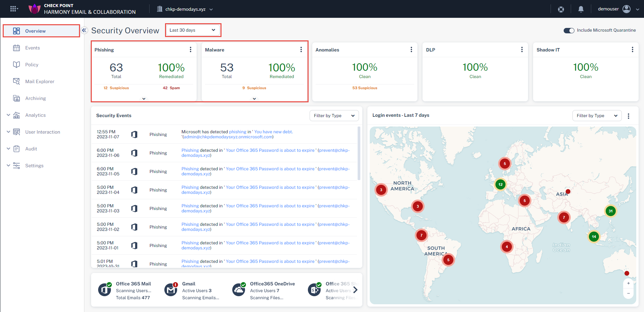
Task: Click the 9 Suspicious malware count
Action: (x=254, y=88)
